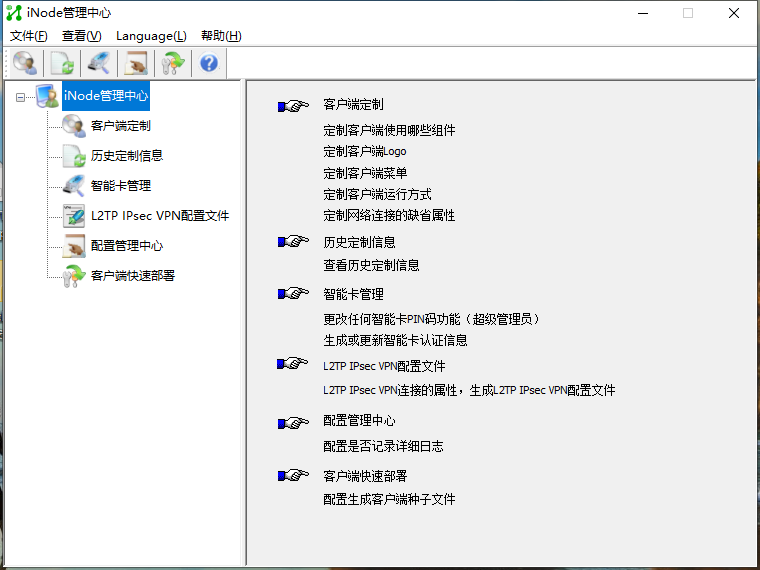Click the text 定制客户端Logo
This screenshot has width=760, height=570.
(x=364, y=152)
